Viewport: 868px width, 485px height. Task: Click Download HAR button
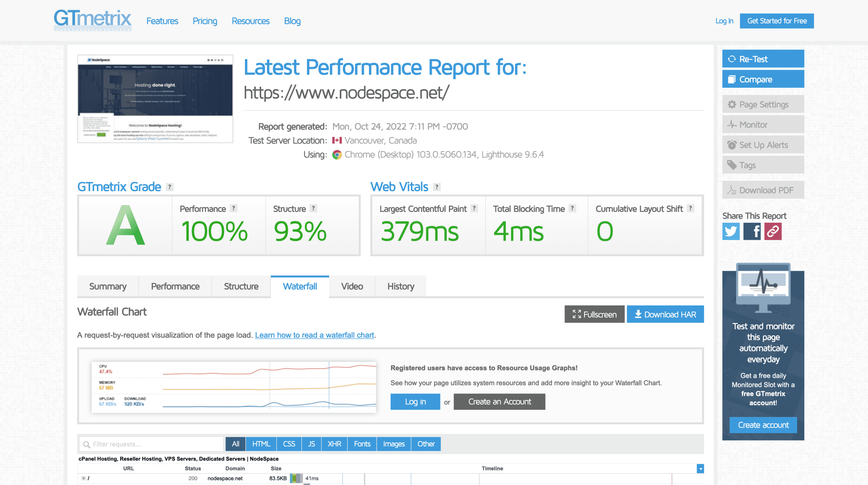665,315
